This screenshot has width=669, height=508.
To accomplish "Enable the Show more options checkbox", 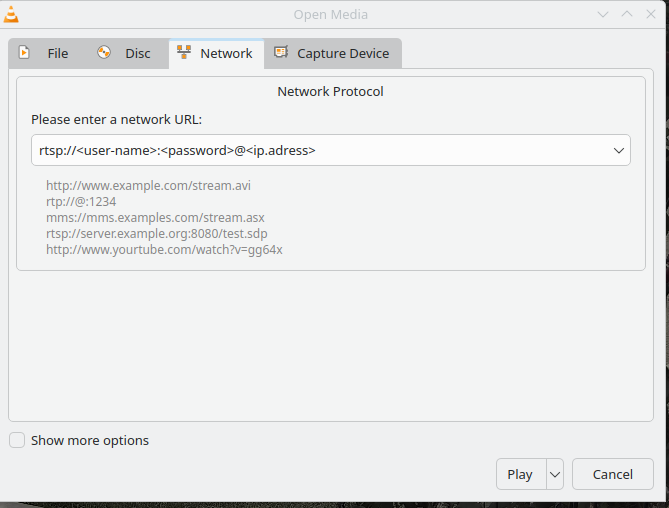I will click(x=18, y=440).
